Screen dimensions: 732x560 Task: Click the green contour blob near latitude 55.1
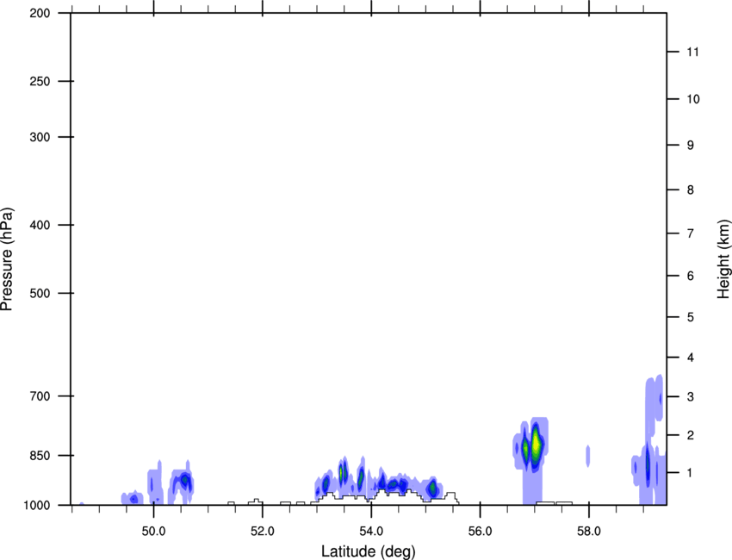[433, 488]
